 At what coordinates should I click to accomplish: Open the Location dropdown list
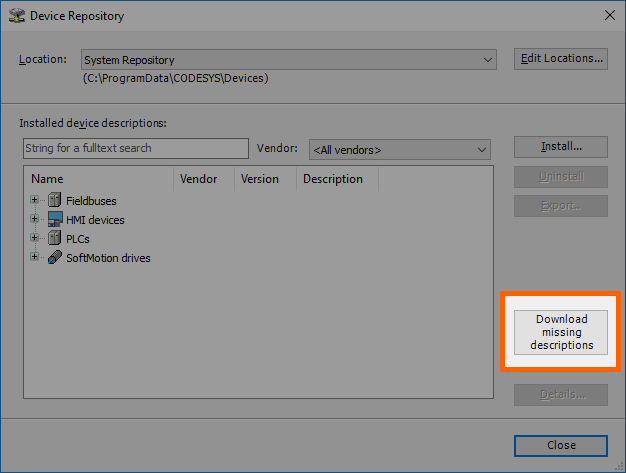coord(487,60)
